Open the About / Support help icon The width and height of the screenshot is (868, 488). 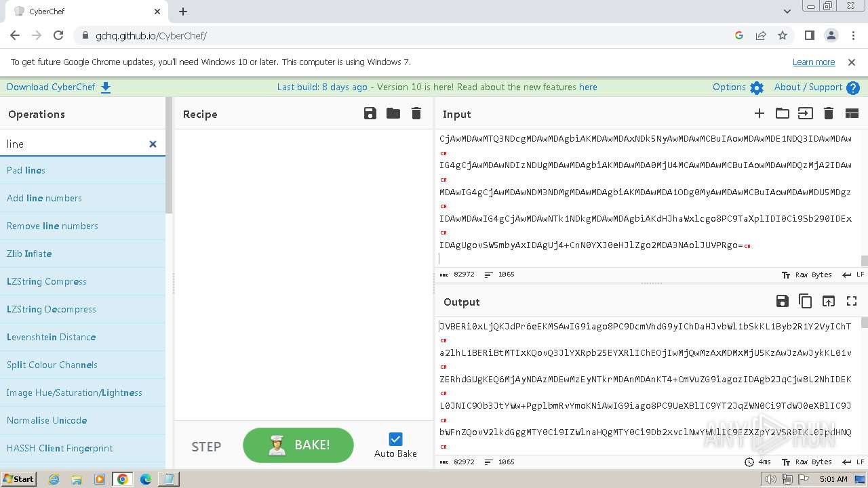(x=853, y=87)
